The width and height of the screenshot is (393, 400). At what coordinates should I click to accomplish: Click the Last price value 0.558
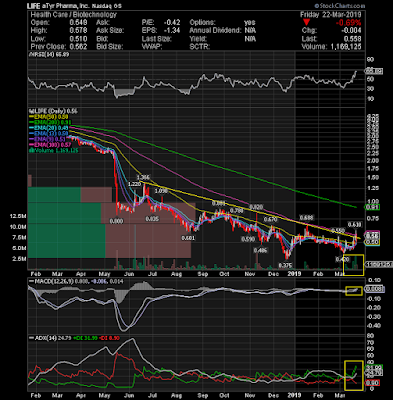coord(352,39)
